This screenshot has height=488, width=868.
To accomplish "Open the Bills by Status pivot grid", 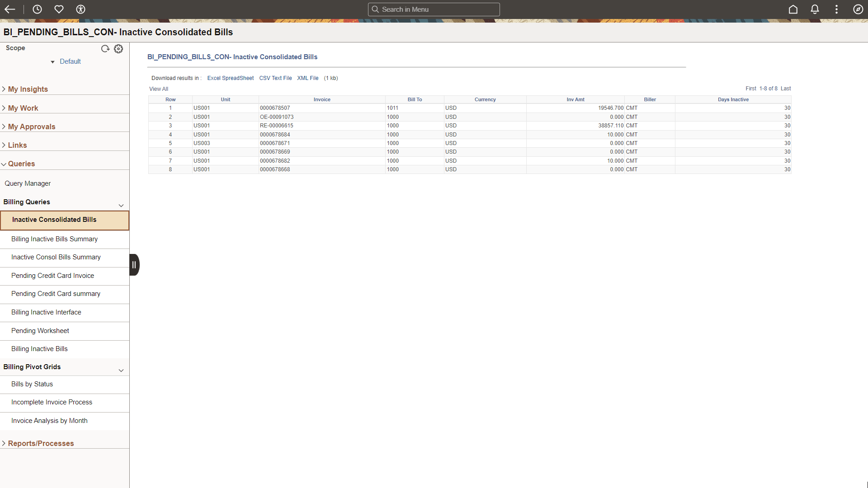I will [32, 384].
